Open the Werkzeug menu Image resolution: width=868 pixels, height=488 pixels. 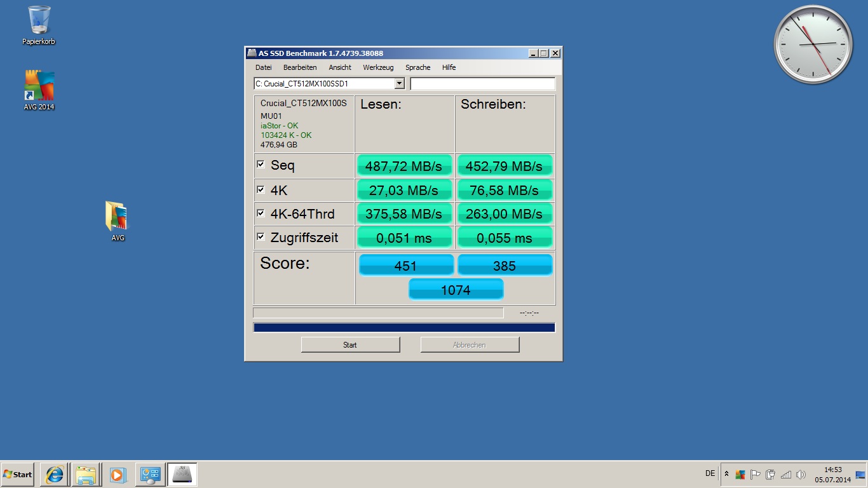378,67
